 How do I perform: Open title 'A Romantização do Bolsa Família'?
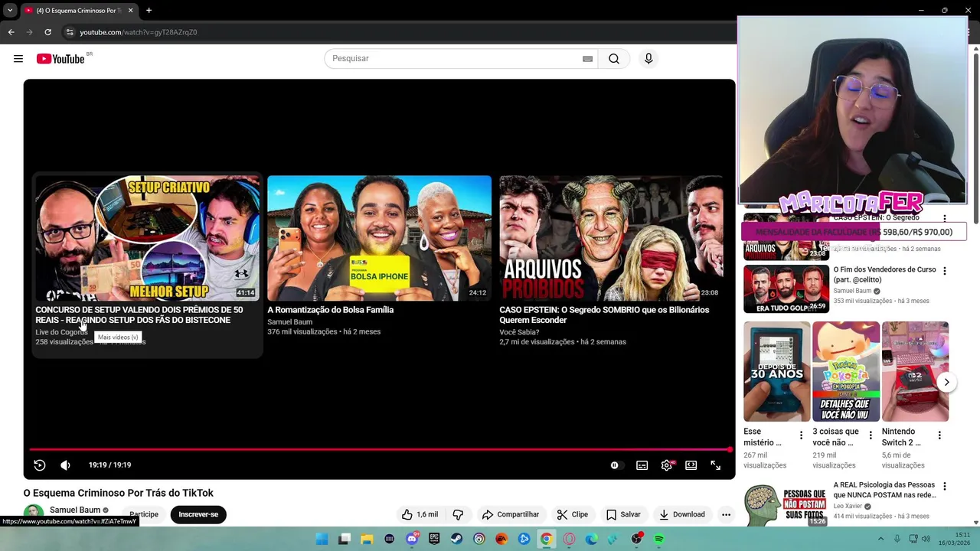pyautogui.click(x=330, y=310)
